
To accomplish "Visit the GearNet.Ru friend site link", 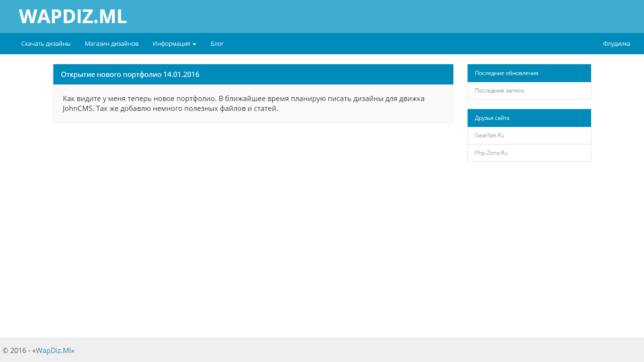I will pyautogui.click(x=489, y=135).
